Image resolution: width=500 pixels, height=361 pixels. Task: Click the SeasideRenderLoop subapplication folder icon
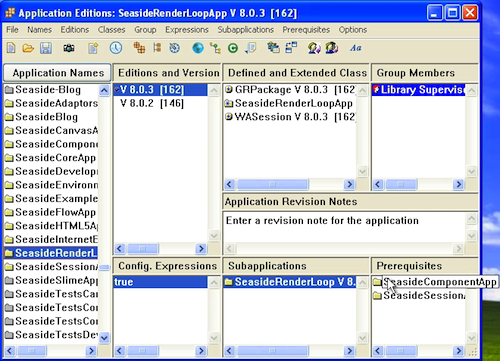(x=229, y=282)
